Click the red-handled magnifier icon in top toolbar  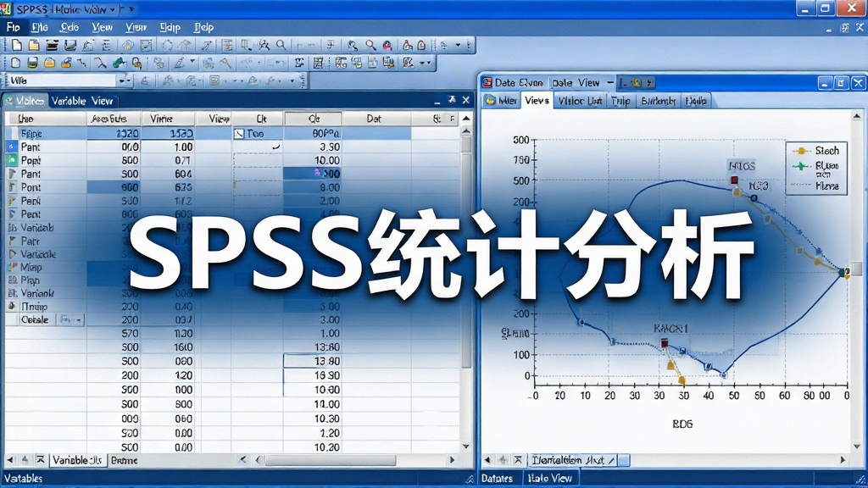click(371, 45)
